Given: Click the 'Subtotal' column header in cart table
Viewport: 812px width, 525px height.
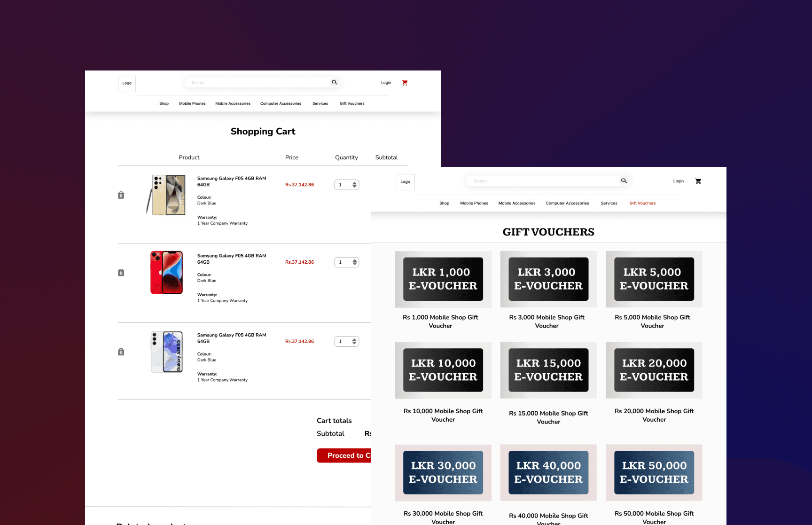Looking at the screenshot, I should point(387,157).
